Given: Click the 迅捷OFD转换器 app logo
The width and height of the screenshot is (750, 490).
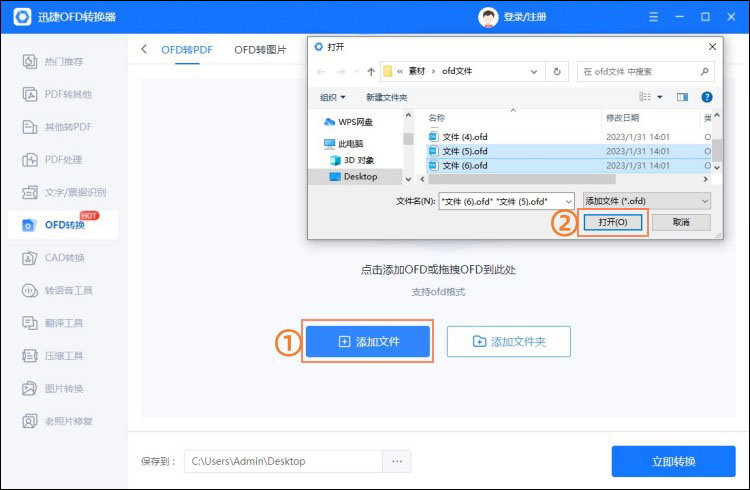Looking at the screenshot, I should (x=22, y=17).
